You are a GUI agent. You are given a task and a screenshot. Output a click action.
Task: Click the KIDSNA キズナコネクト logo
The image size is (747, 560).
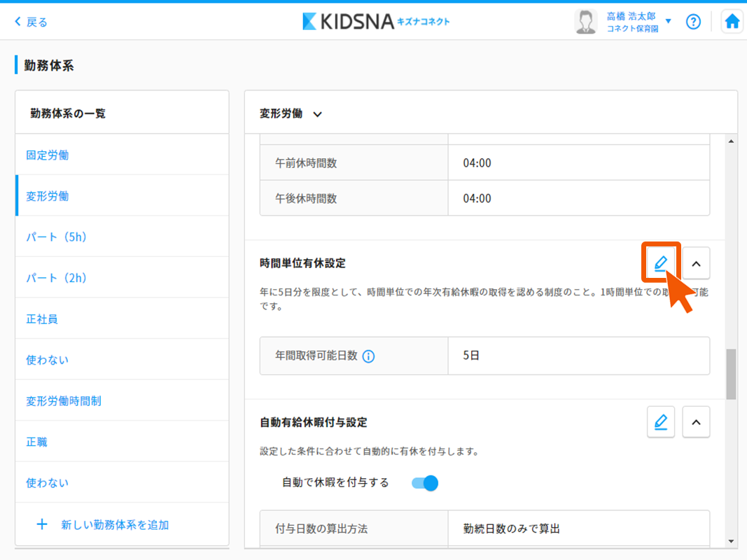click(376, 22)
